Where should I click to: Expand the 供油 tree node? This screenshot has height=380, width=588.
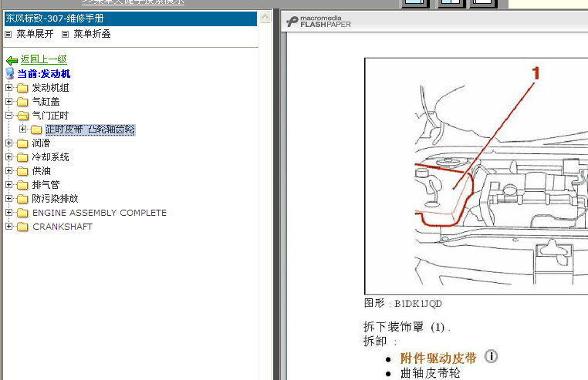[x=8, y=171]
